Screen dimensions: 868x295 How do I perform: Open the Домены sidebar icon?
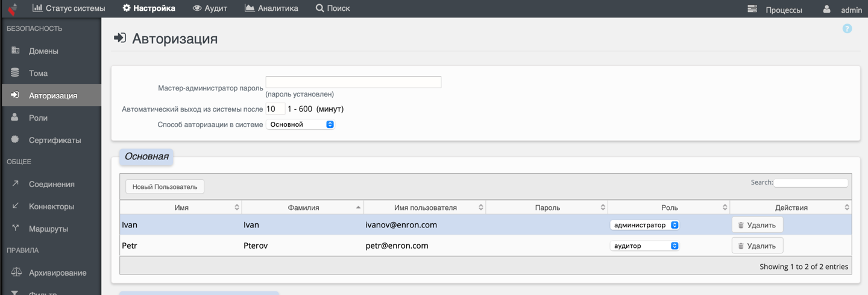(16, 51)
